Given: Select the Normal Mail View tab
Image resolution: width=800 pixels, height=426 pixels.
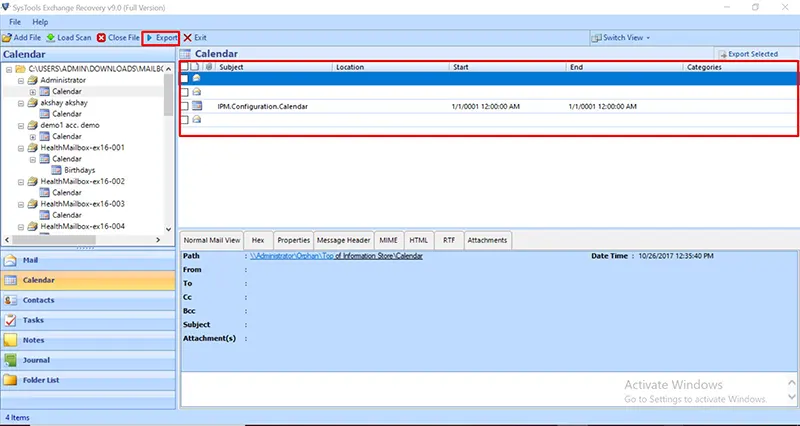Looking at the screenshot, I should (212, 240).
